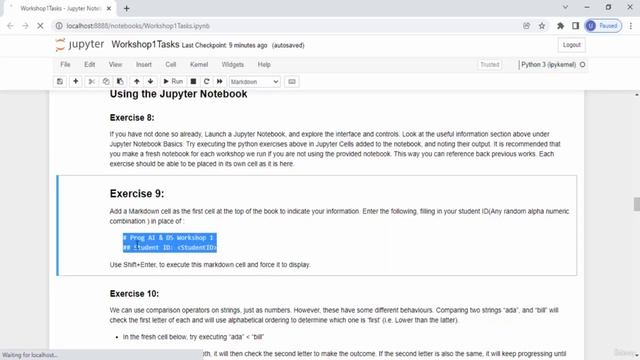Click the Trusted notebook indicator
This screenshot has height=360, width=640.
(x=489, y=64)
